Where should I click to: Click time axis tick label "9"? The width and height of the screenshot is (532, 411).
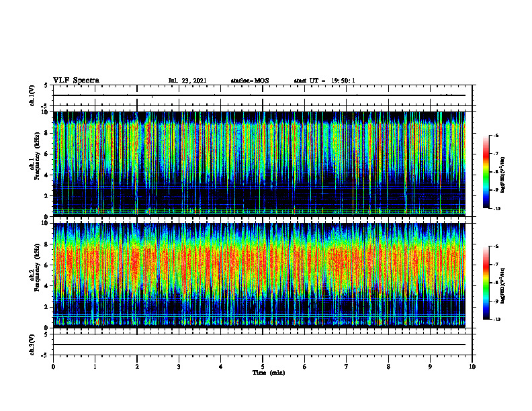(x=430, y=367)
